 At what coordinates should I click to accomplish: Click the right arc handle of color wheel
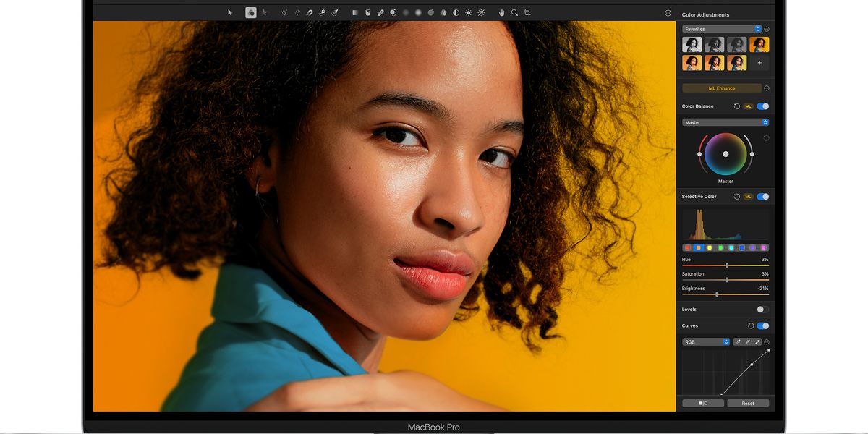[752, 154]
